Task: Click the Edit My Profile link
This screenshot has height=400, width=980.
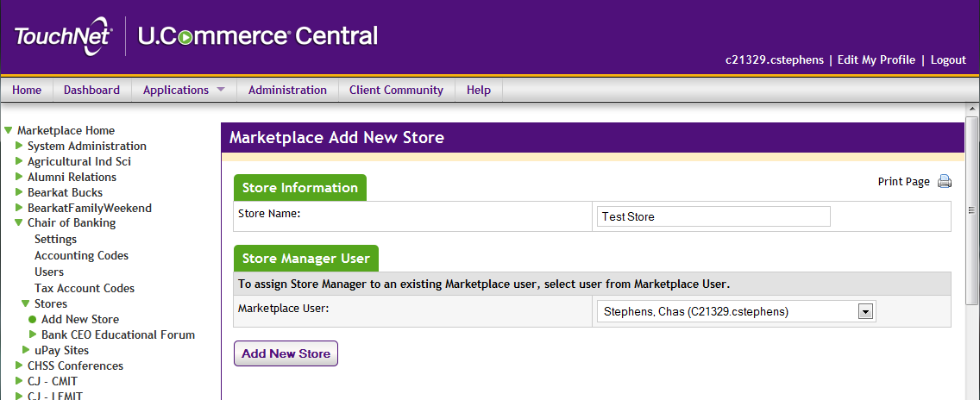Action: click(876, 60)
